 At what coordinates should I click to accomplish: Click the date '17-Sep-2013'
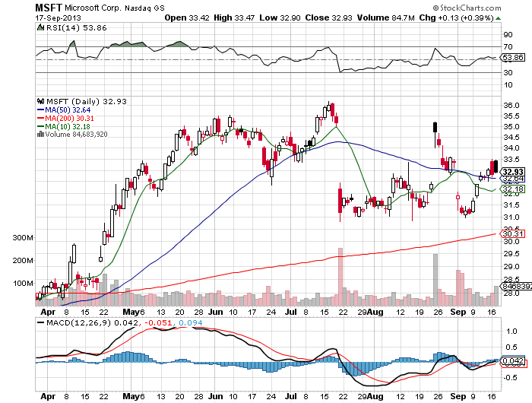[58, 17]
